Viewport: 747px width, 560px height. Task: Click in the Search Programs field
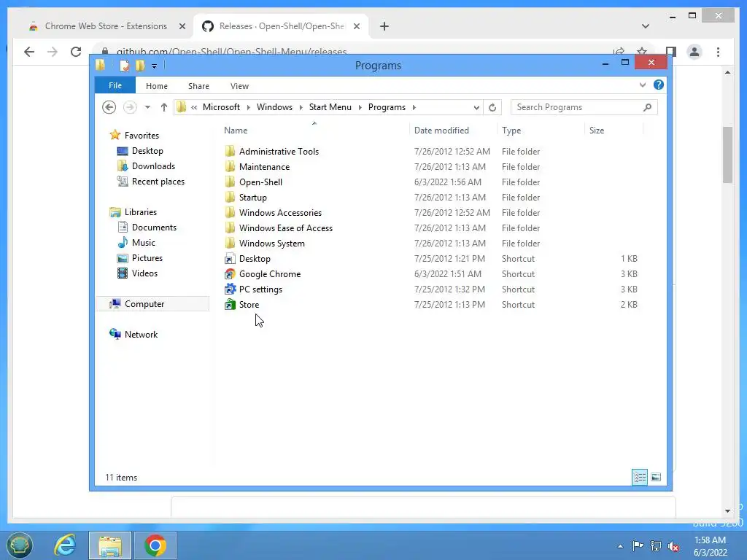pyautogui.click(x=584, y=107)
